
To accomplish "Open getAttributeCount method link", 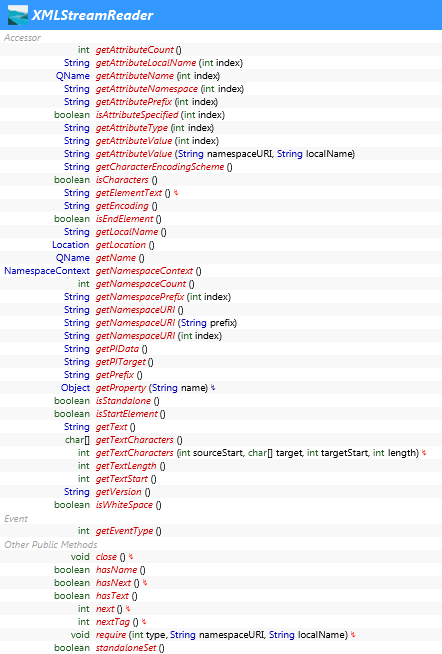I will click(135, 50).
